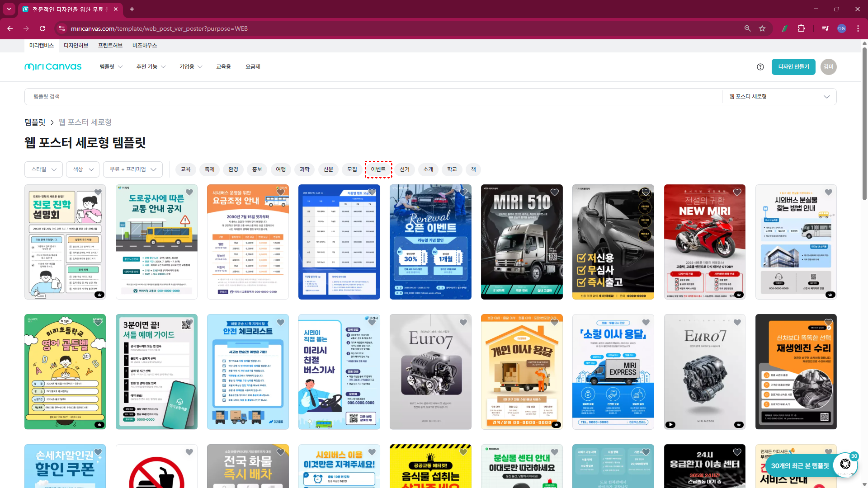The image size is (868, 488).
Task: Favorite the 개인 이사 용달 template
Action: pyautogui.click(x=555, y=323)
